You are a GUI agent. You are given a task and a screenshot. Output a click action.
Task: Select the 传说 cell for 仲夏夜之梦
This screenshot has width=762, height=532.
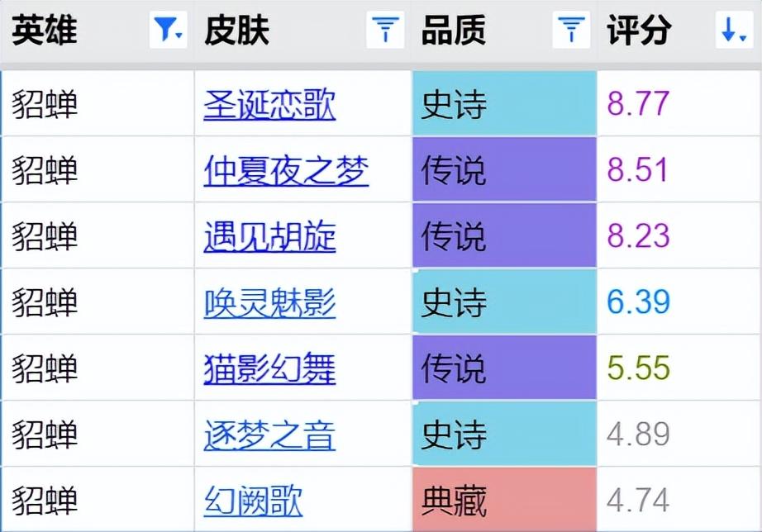pyautogui.click(x=504, y=169)
